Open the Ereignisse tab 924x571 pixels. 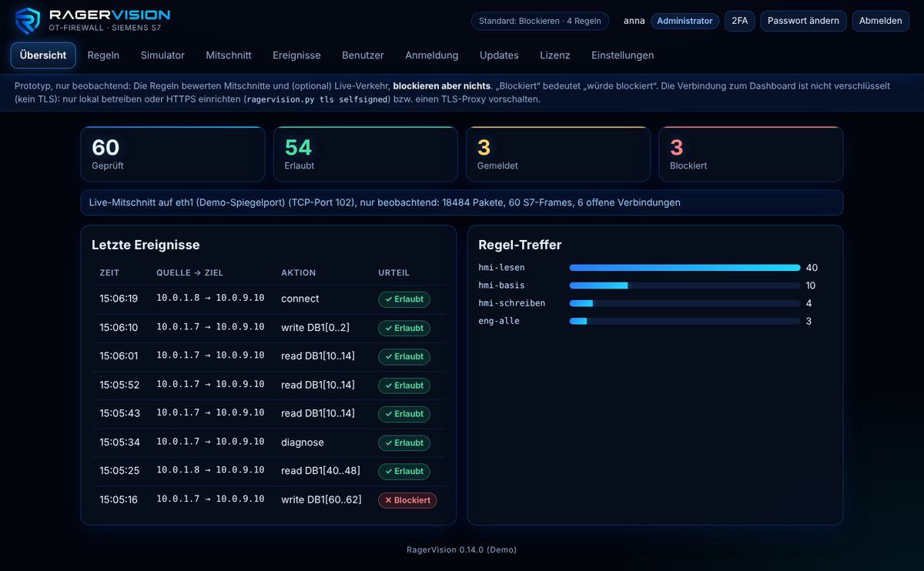(296, 55)
